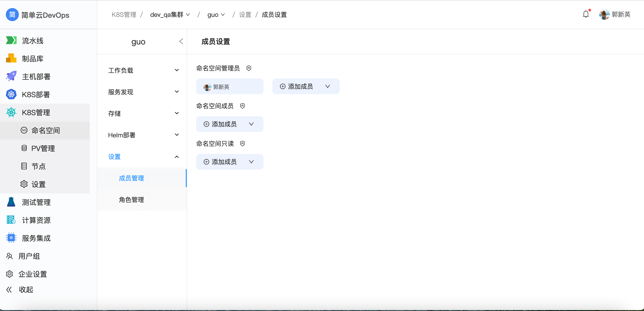Click the 主机部署 rocket icon

coord(11,76)
